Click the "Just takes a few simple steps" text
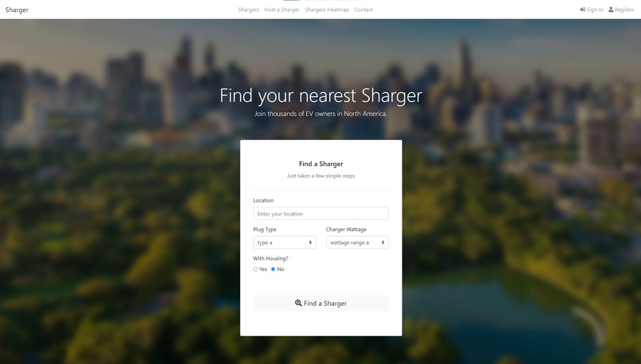 click(x=321, y=176)
